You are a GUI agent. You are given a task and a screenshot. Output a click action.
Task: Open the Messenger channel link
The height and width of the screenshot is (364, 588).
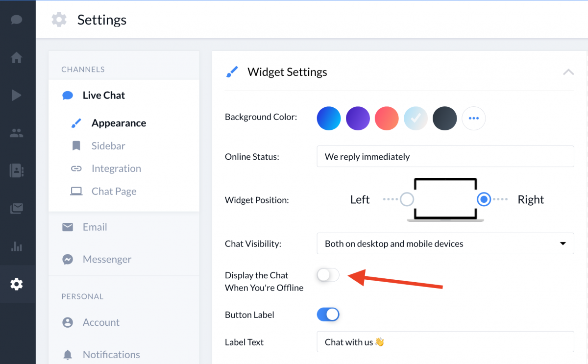point(107,259)
